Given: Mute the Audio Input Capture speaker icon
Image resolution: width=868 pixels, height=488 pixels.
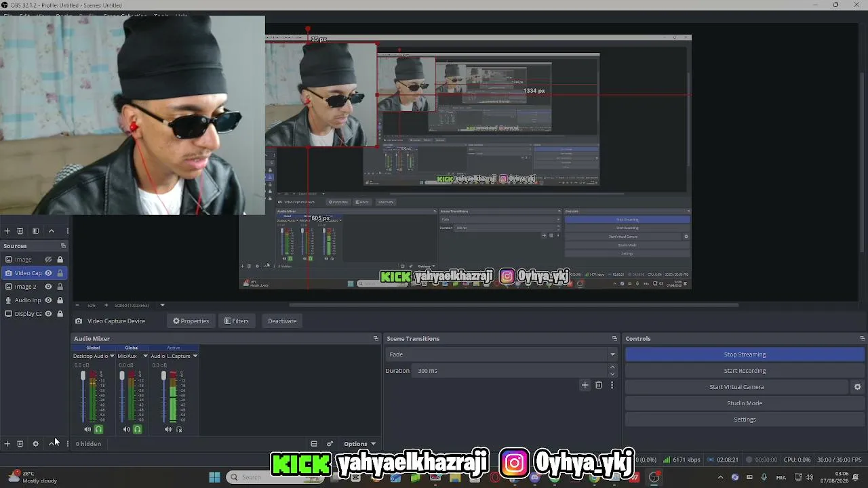Looking at the screenshot, I should click(168, 429).
